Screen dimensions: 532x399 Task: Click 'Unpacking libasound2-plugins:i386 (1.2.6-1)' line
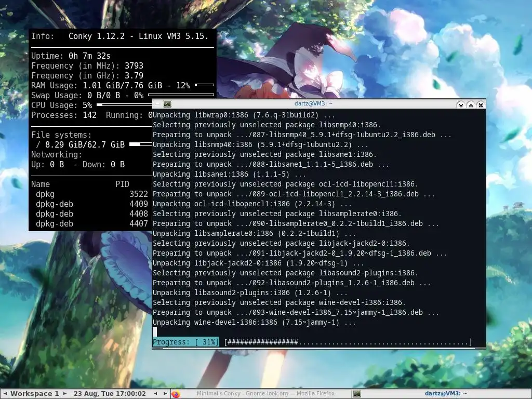tap(250, 293)
